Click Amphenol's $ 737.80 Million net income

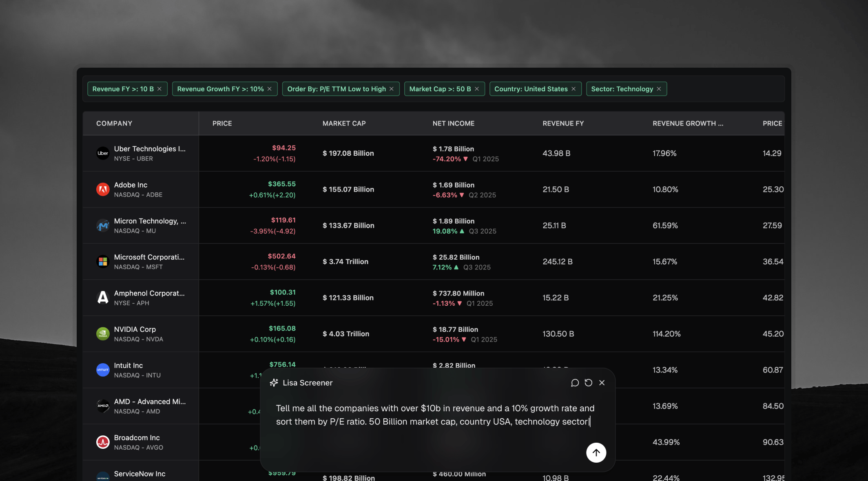tap(458, 293)
